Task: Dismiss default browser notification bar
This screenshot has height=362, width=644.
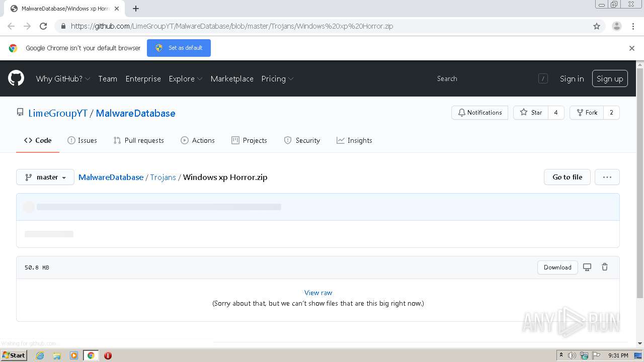Action: 632,48
